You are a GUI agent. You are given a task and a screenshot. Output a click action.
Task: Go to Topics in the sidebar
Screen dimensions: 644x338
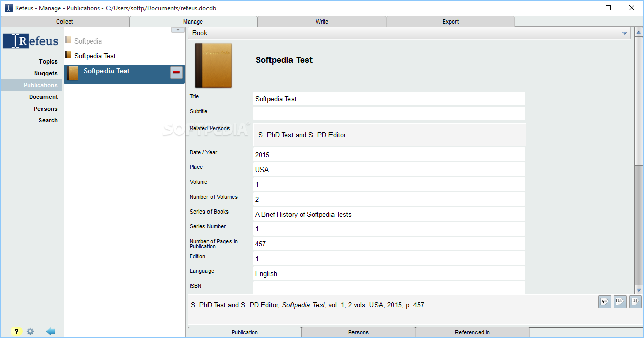click(48, 61)
